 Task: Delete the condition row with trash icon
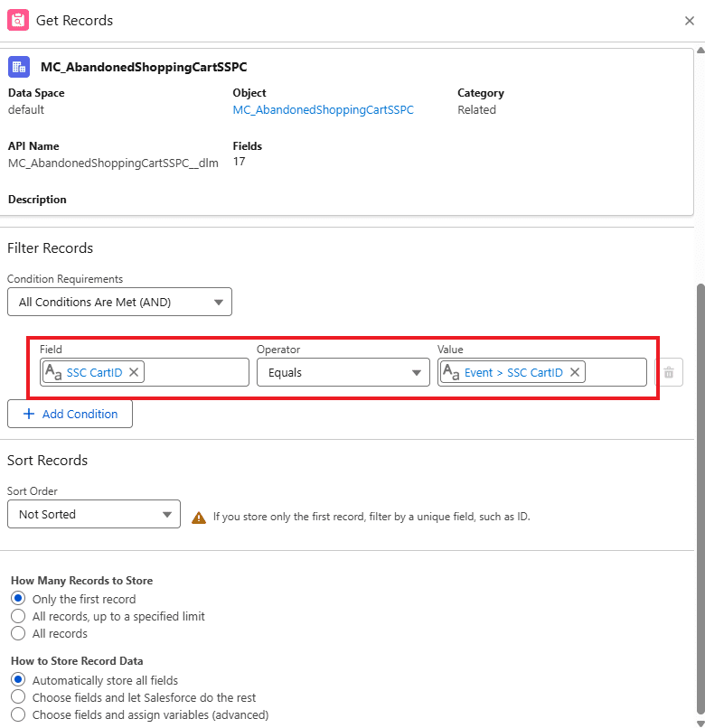[669, 372]
